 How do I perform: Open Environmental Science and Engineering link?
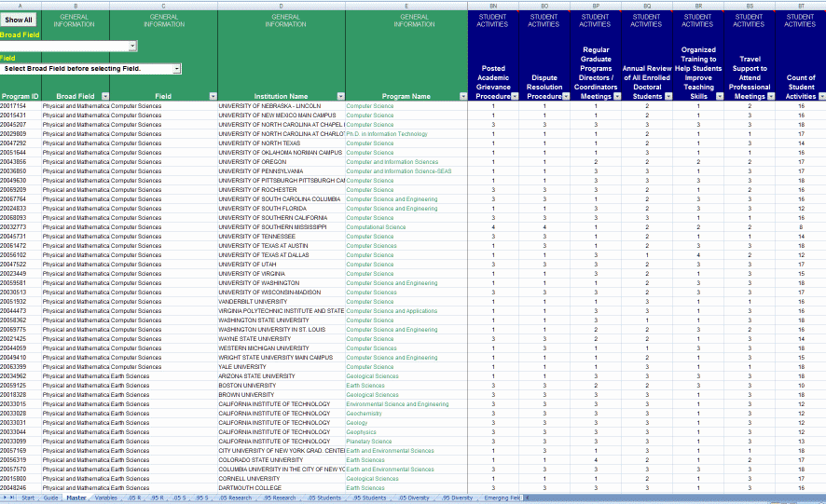(x=397, y=404)
